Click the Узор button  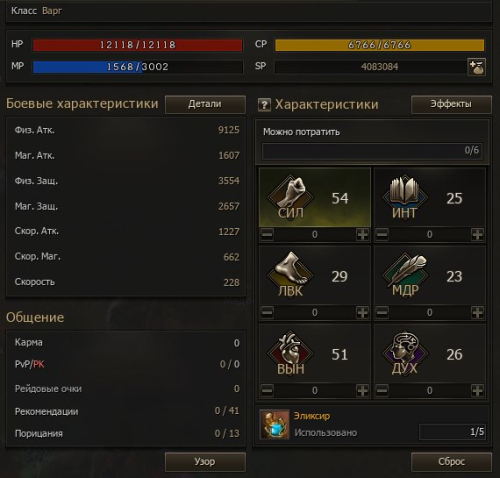(205, 462)
